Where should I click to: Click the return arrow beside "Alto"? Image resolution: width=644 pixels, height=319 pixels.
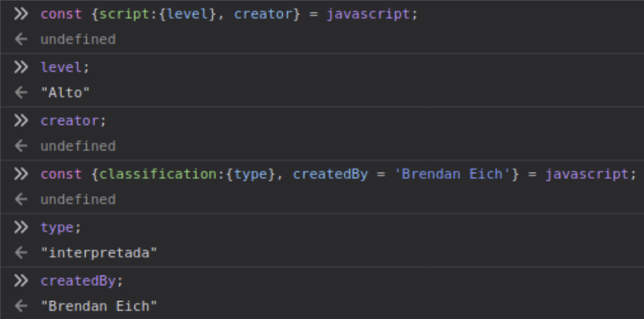tap(21, 93)
